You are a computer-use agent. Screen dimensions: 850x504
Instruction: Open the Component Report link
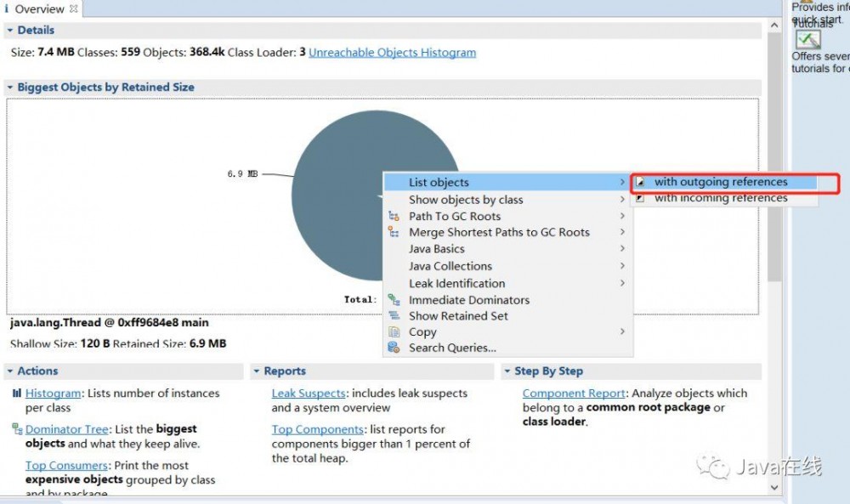tap(574, 394)
